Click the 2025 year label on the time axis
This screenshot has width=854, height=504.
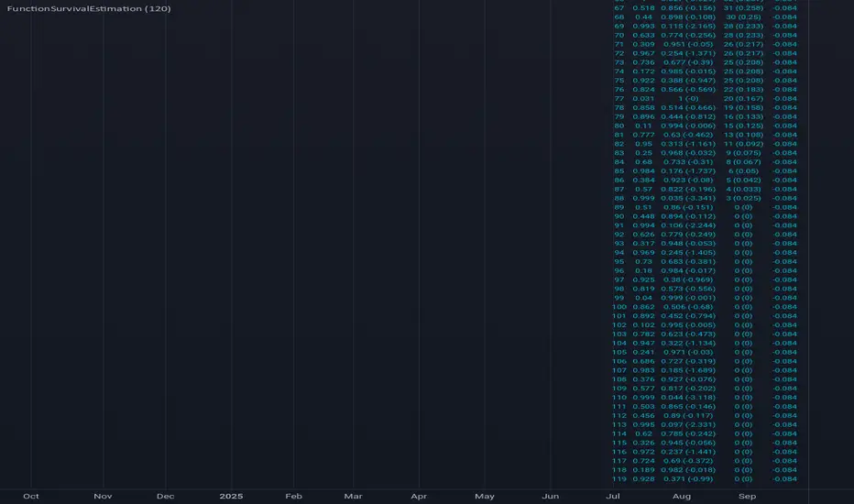[x=231, y=497]
